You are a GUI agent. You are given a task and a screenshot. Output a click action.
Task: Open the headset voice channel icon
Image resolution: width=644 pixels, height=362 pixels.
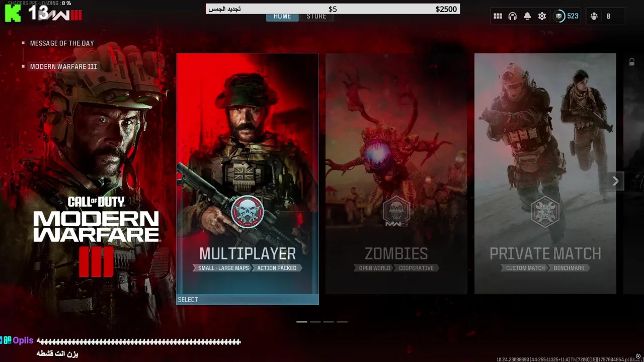point(512,16)
